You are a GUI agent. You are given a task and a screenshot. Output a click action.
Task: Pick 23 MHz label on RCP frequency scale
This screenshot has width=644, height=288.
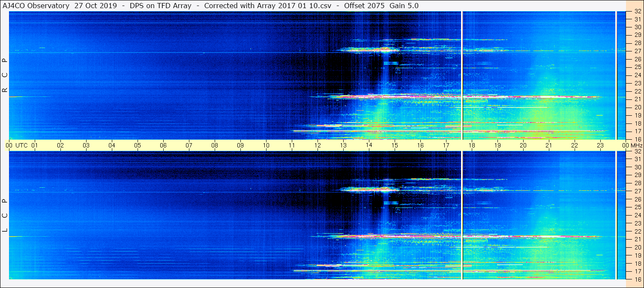[x=638, y=83]
